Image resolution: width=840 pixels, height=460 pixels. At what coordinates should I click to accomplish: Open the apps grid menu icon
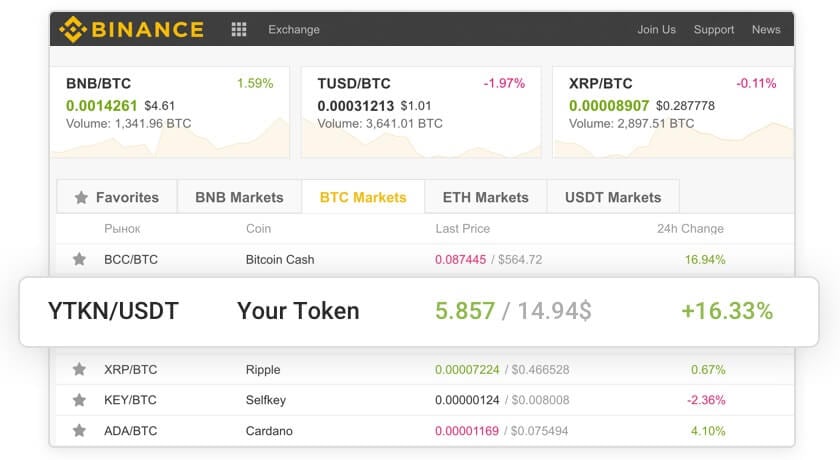[x=239, y=29]
